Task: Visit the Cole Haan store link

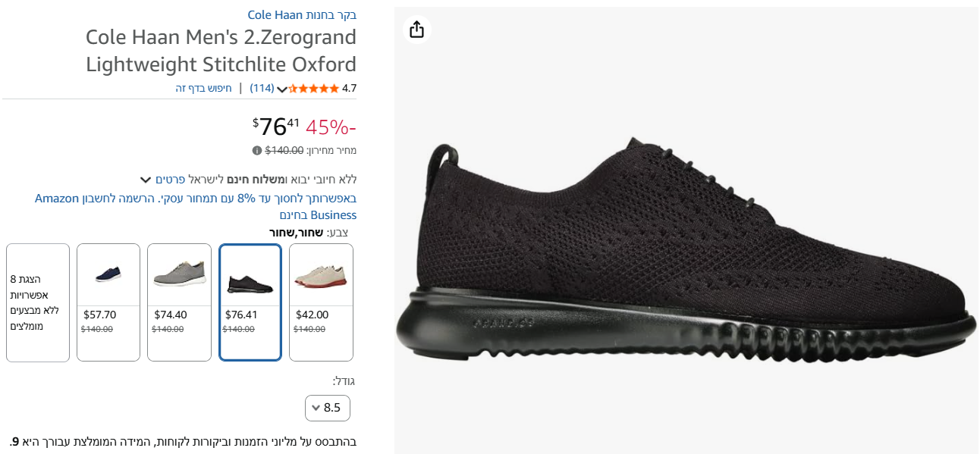Action: click(302, 14)
